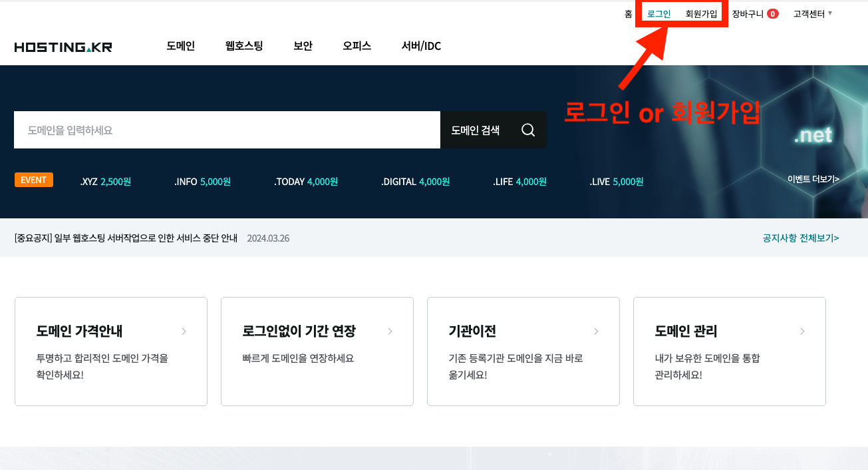
Task: Click the domain name input field
Action: [x=226, y=130]
